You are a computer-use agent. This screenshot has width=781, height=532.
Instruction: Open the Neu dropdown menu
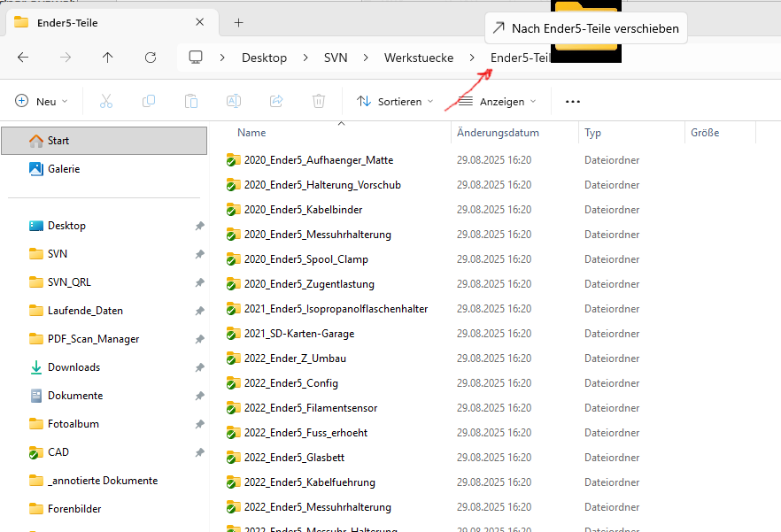coord(42,102)
